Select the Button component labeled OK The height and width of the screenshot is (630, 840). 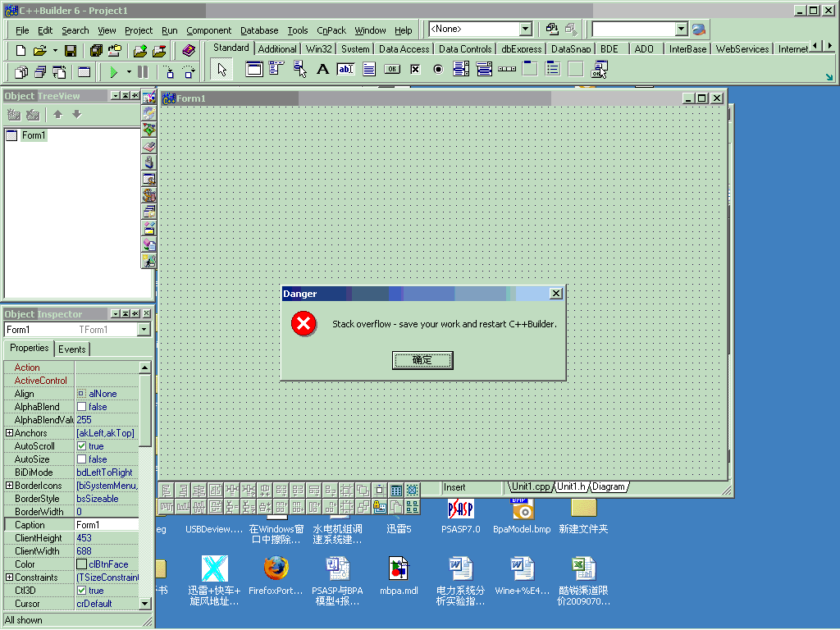(391, 70)
